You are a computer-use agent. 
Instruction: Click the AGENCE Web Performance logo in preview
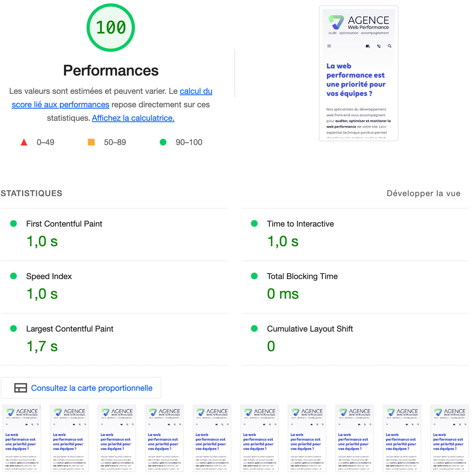coord(359,25)
